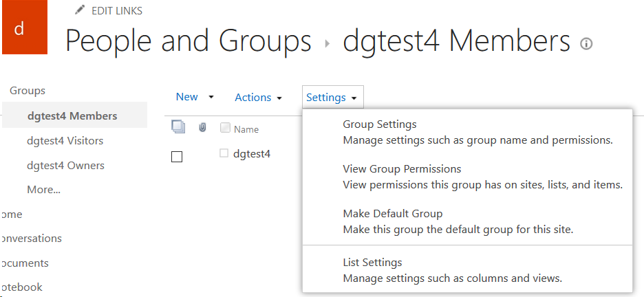Go to Conversations in the left navigation
This screenshot has height=297, width=644.
[31, 239]
